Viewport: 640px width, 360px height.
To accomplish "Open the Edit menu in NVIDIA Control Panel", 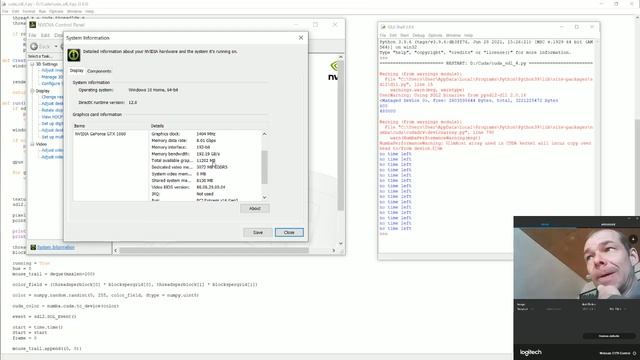I will pos(45,36).
